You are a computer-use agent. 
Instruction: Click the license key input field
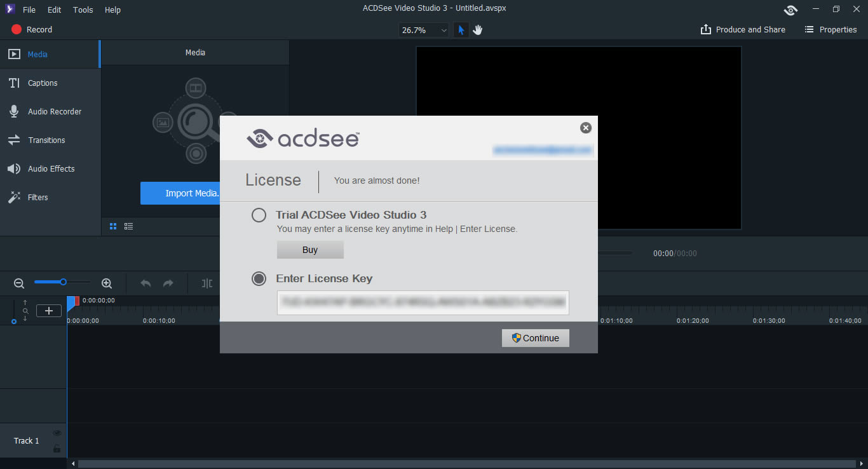pos(423,303)
